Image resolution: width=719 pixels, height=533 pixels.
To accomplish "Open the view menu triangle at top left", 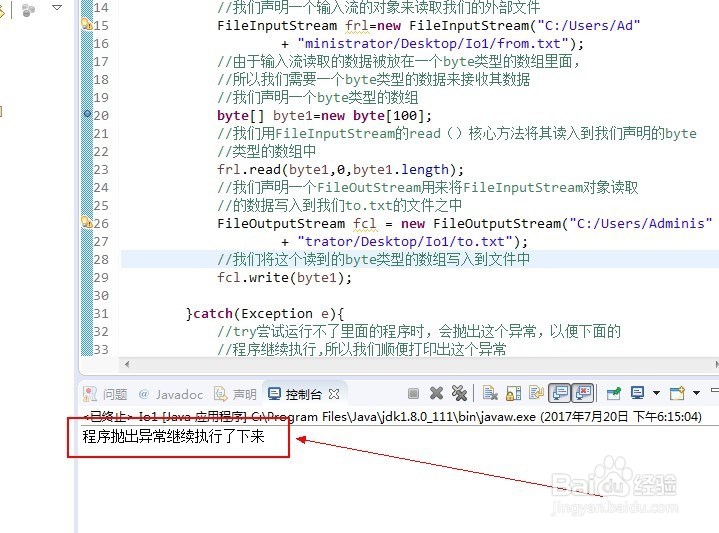I will 57,7.
